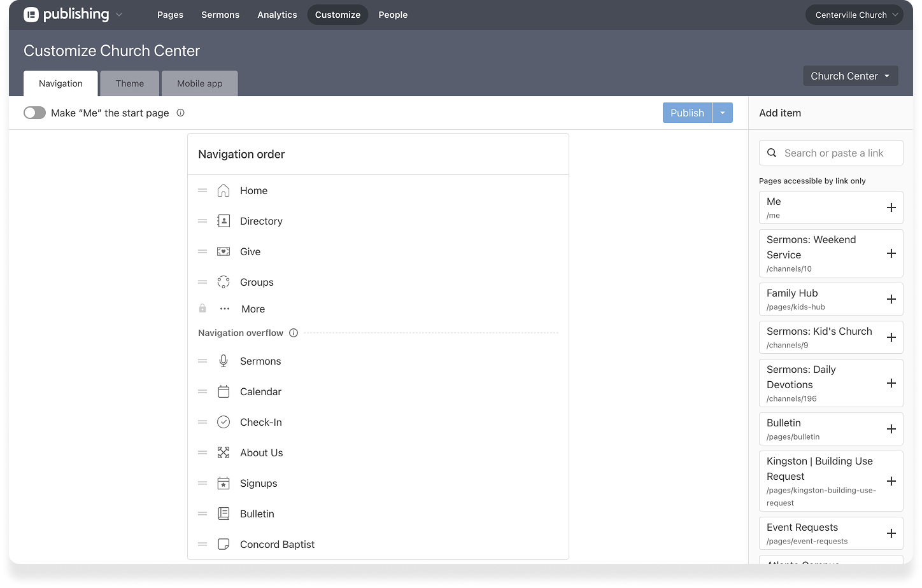Open Analytics in the top menu

(x=277, y=15)
